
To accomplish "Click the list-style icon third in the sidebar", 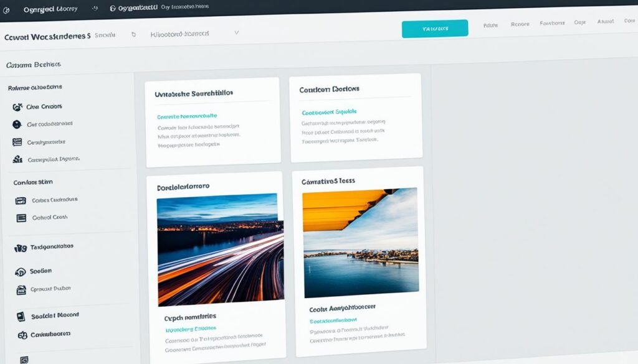I will [17, 142].
